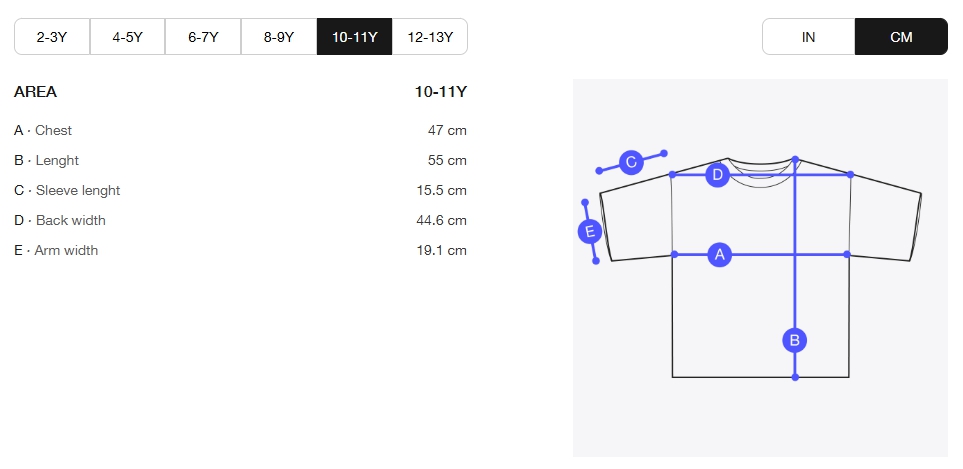Switch units to IN
Image resolution: width=963 pixels, height=469 pixels.
point(808,37)
